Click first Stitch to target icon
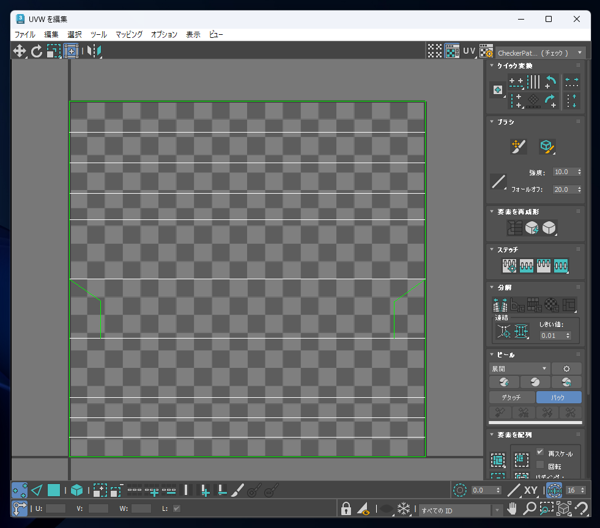This screenshot has width=600, height=528. (x=509, y=266)
